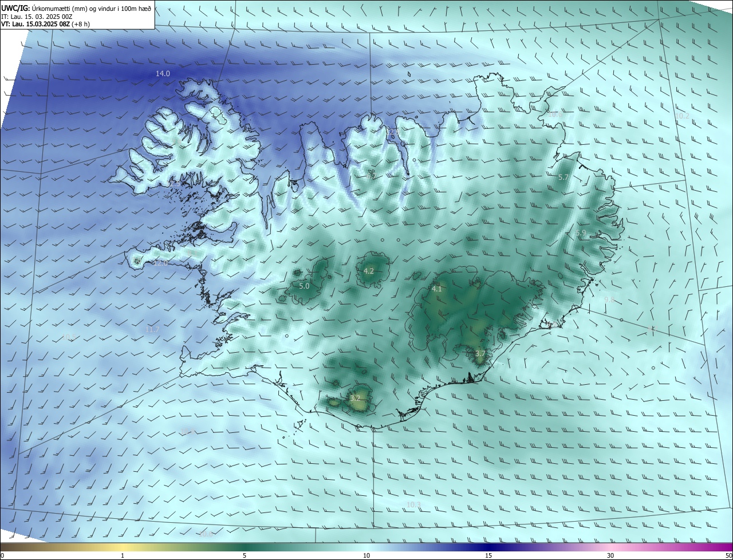Click the 3.7 value label on the map

(480, 354)
